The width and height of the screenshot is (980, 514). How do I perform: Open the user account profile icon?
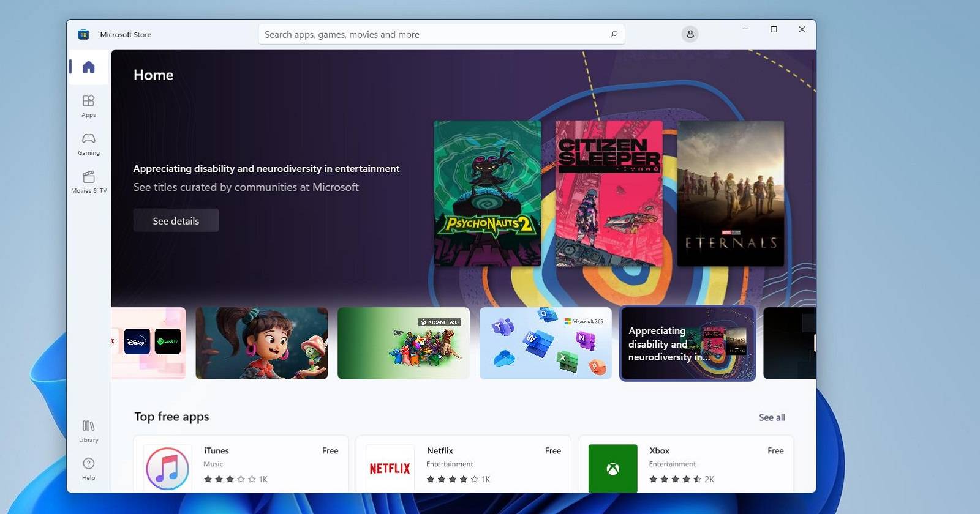690,34
